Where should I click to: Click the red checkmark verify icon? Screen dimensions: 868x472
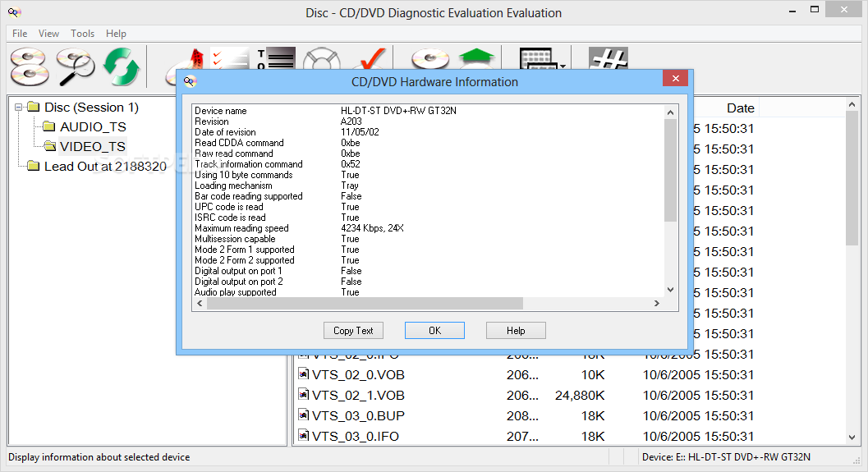click(371, 58)
